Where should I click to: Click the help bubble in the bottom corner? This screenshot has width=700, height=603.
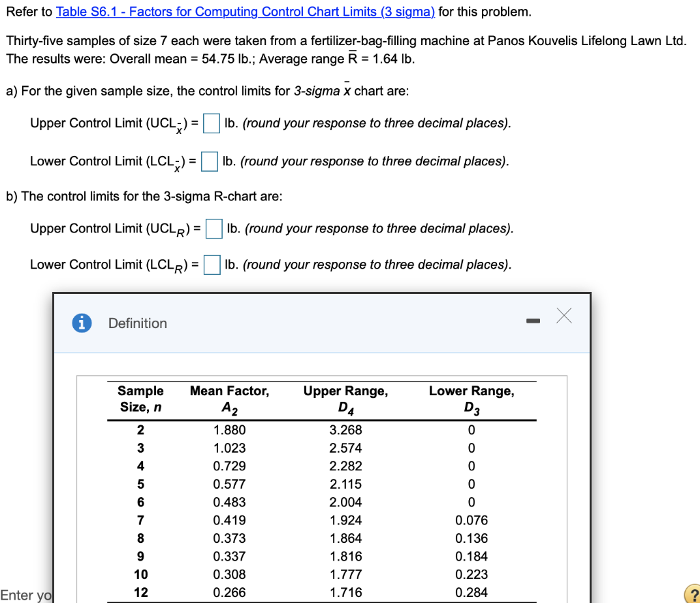(x=692, y=595)
